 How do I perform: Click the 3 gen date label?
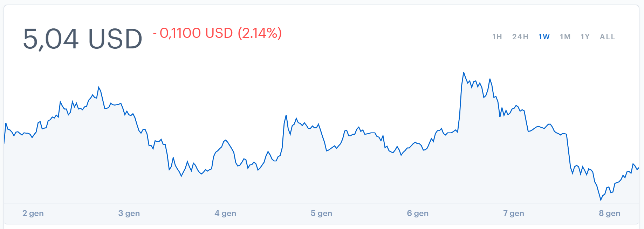click(x=129, y=213)
